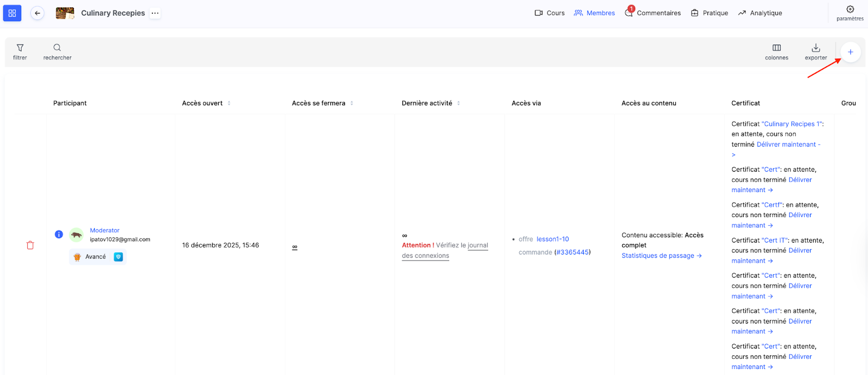This screenshot has width=868, height=375.
Task: Open the rechercher search tool
Action: (57, 48)
